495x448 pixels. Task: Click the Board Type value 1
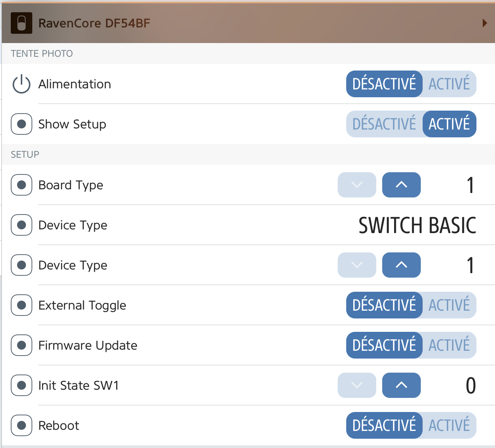[470, 185]
